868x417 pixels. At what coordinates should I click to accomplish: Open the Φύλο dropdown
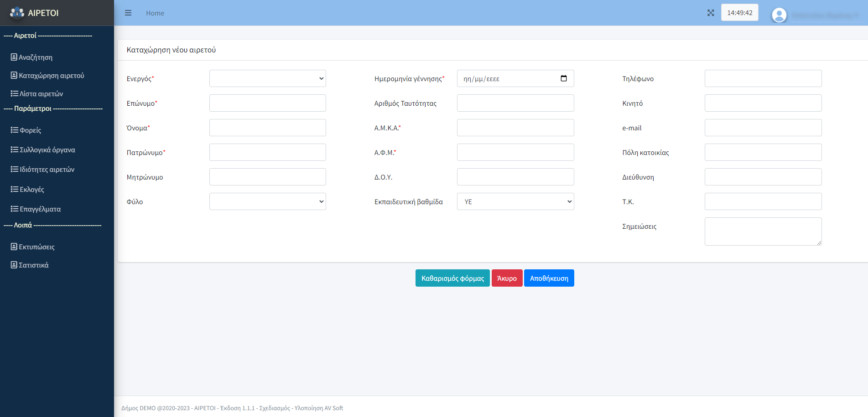[268, 201]
